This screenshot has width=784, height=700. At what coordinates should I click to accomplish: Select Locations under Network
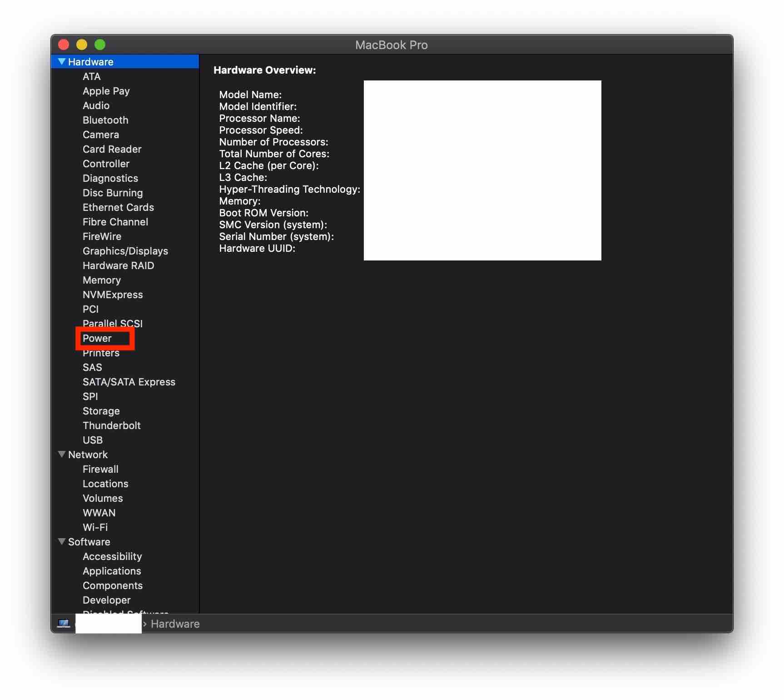[x=105, y=484]
